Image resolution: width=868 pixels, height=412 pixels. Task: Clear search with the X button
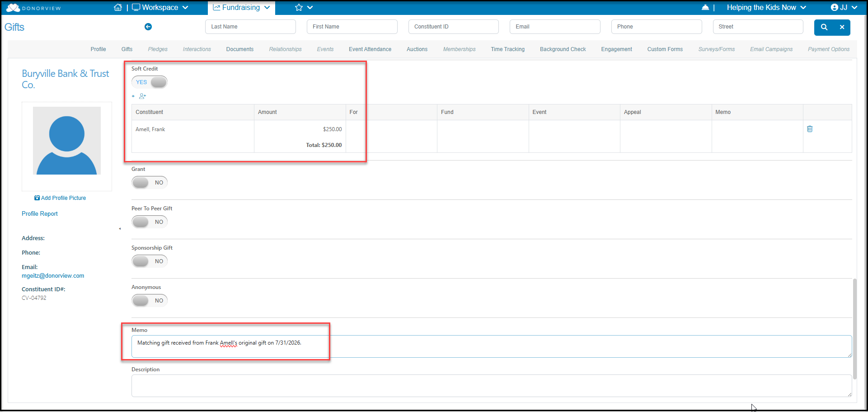click(x=842, y=27)
